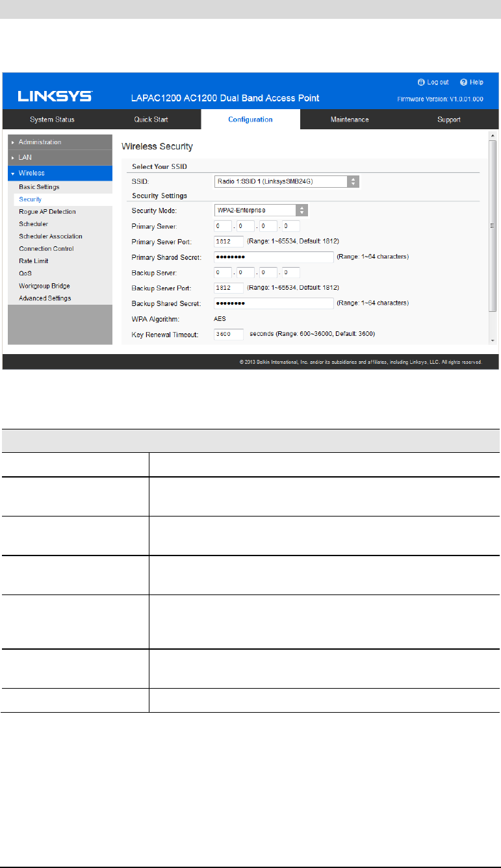The image size is (501, 868).
Task: Click the scrollbar down arrow
Action: point(493,339)
